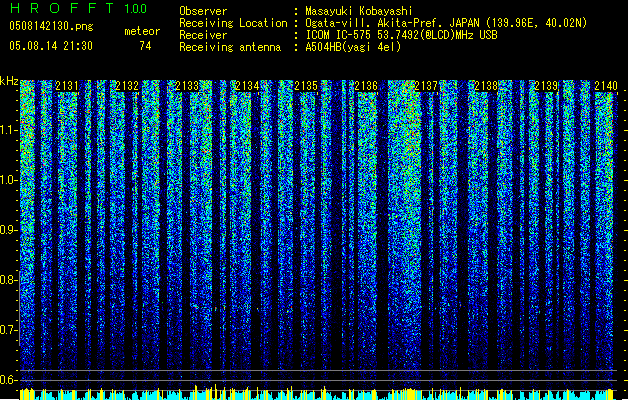Click the 0.7 frequency axis tick
629x400 pixels.
[x=8, y=330]
